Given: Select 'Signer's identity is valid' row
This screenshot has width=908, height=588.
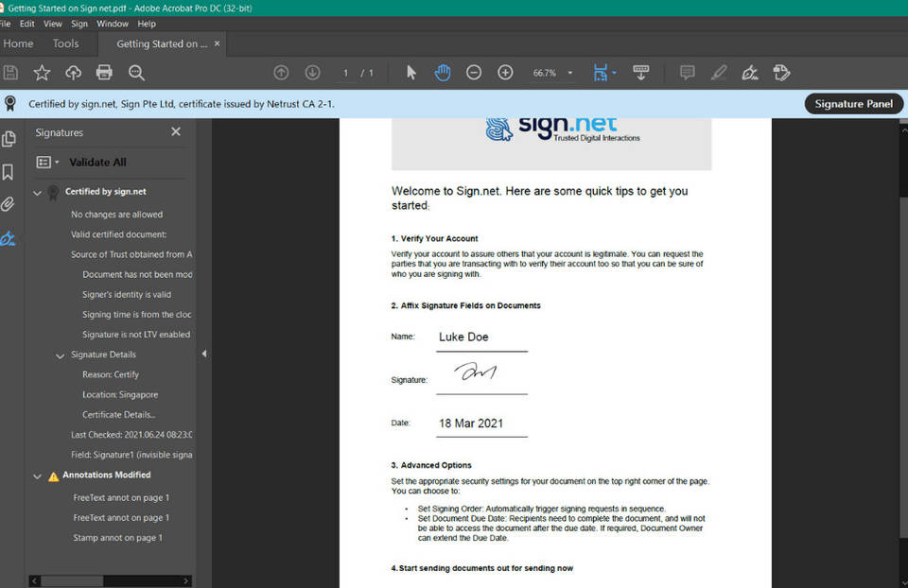Looking at the screenshot, I should coord(127,295).
